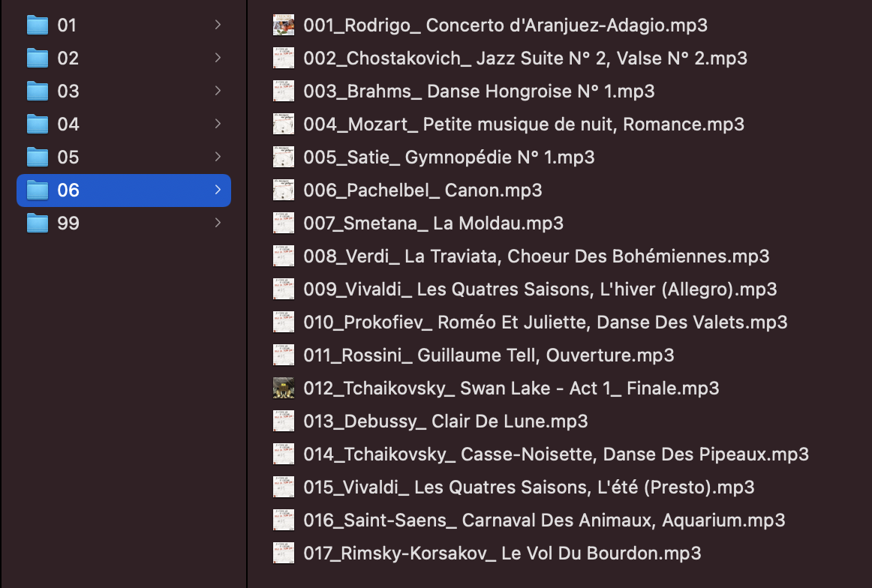The image size is (872, 588).
Task: Click the folder icon for 03
Action: coord(37,91)
